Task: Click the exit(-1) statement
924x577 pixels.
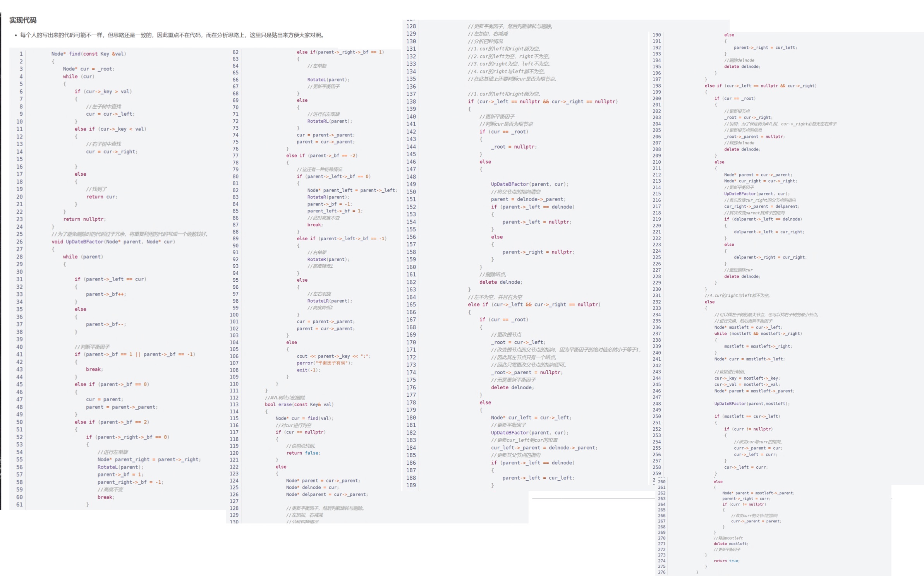Action: [308, 370]
